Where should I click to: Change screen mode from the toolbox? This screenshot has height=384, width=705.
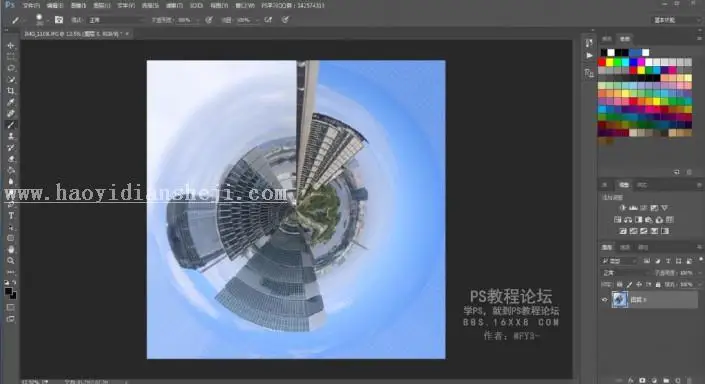(11, 319)
